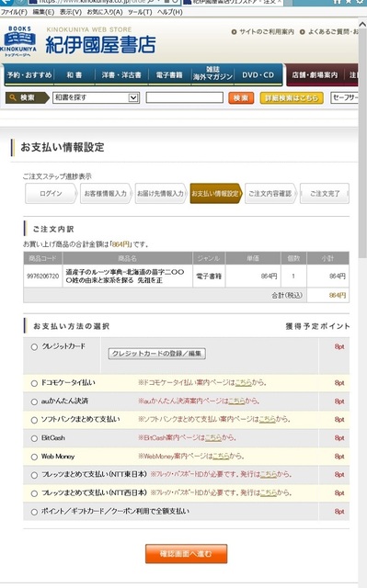The height and width of the screenshot is (588, 367).
Task: Click 確認画面へ進む button
Action: point(186,553)
